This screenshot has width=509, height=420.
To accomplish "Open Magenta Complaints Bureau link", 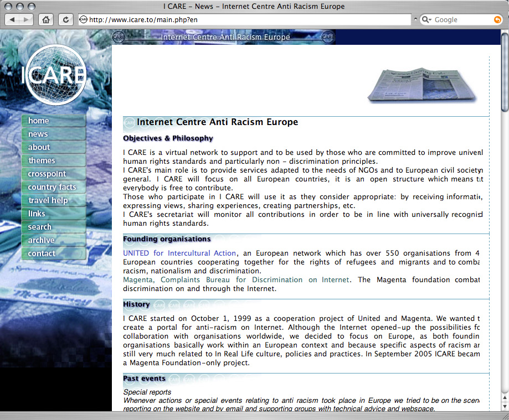I will (236, 279).
